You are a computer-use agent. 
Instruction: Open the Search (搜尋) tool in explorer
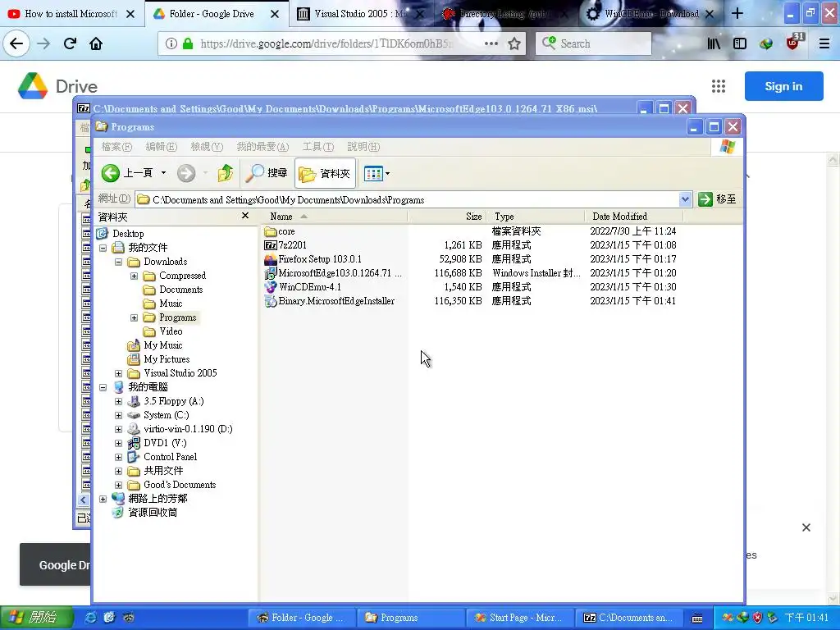267,173
